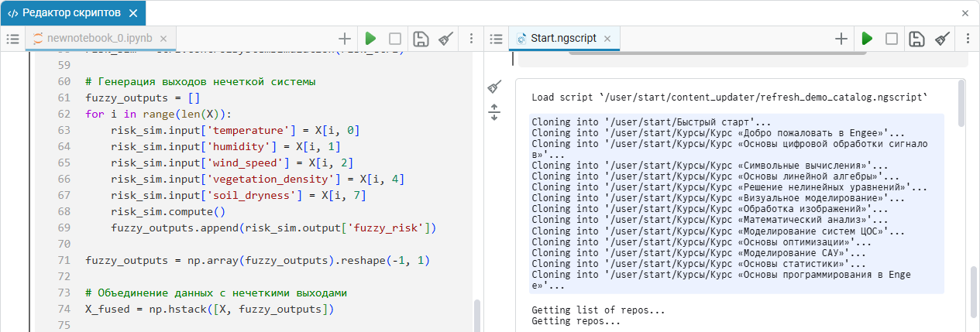Image resolution: width=980 pixels, height=332 pixels.
Task: Click comment 'Генерация выходов нечеткой системы'
Action: [x=201, y=81]
